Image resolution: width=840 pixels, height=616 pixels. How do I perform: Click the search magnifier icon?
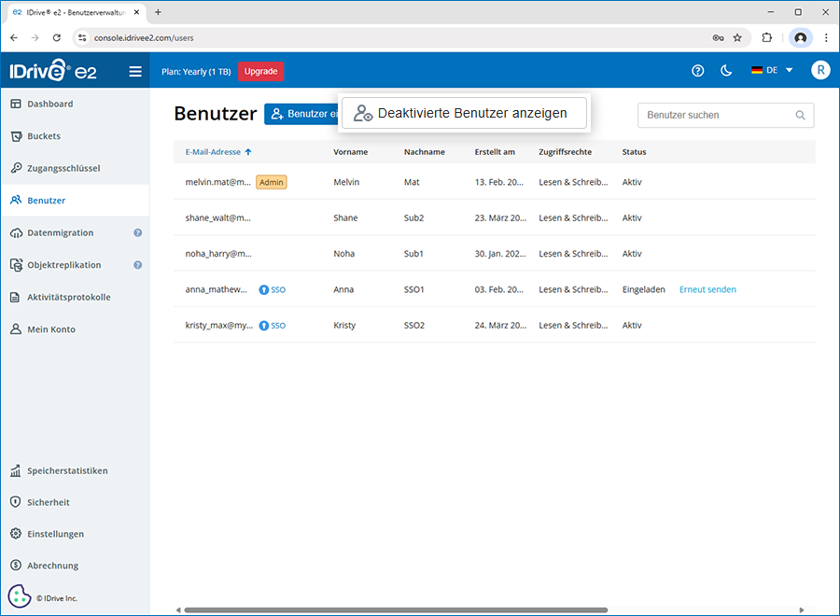pyautogui.click(x=800, y=116)
